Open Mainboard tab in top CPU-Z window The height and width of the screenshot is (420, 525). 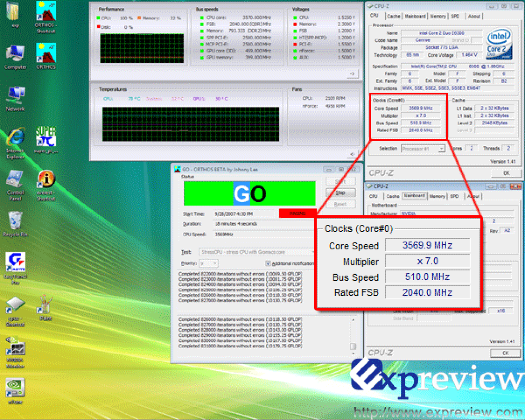coord(415,16)
